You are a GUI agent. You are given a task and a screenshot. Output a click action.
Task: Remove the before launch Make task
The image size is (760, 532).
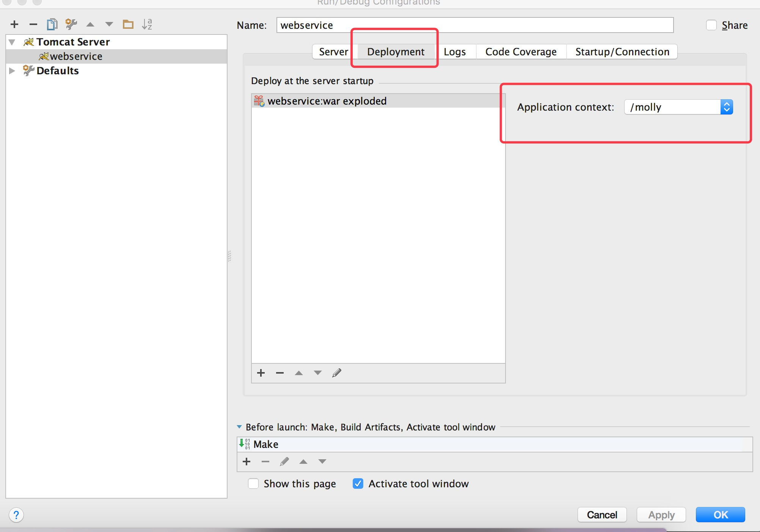(265, 462)
